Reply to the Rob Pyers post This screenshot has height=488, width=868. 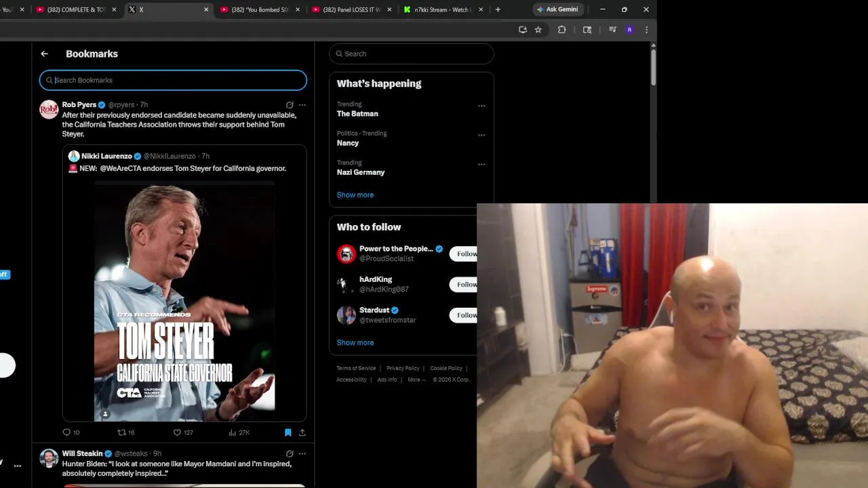coord(71,432)
